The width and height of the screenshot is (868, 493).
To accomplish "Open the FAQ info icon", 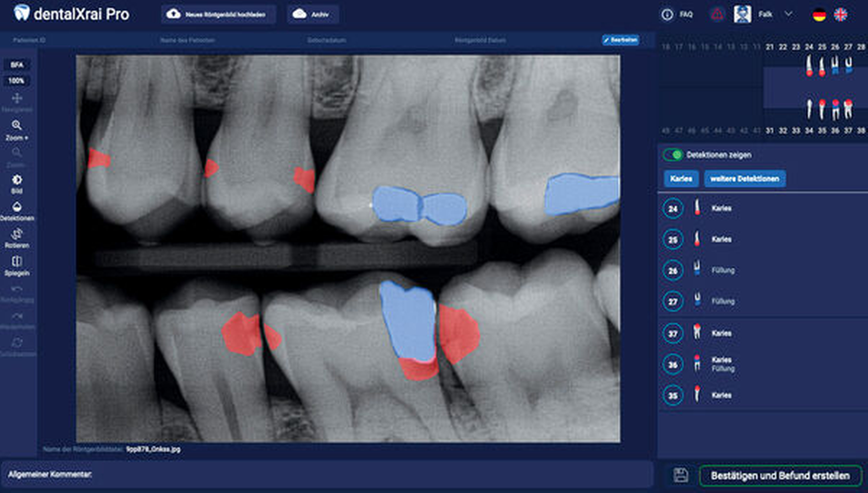I will (x=667, y=15).
